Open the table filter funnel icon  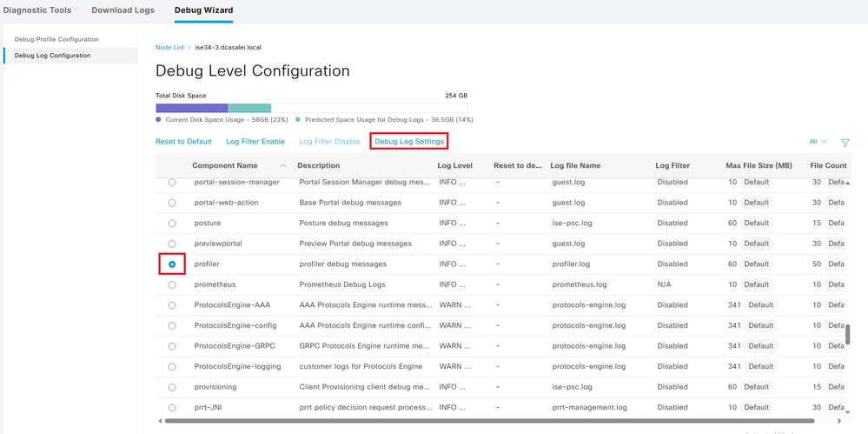[x=845, y=143]
